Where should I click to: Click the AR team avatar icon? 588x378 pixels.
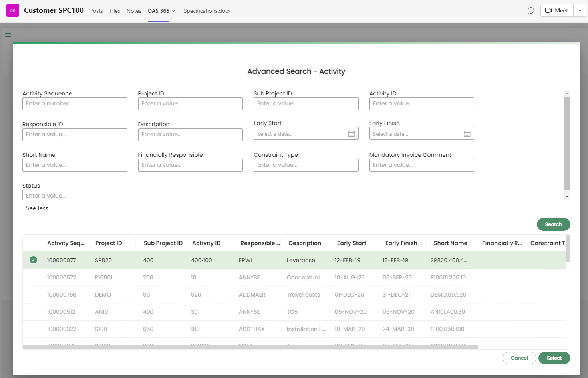point(13,11)
